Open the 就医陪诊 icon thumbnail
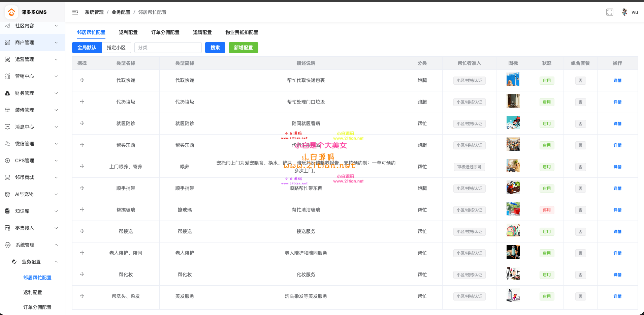Image resolution: width=644 pixels, height=315 pixels. (513, 123)
